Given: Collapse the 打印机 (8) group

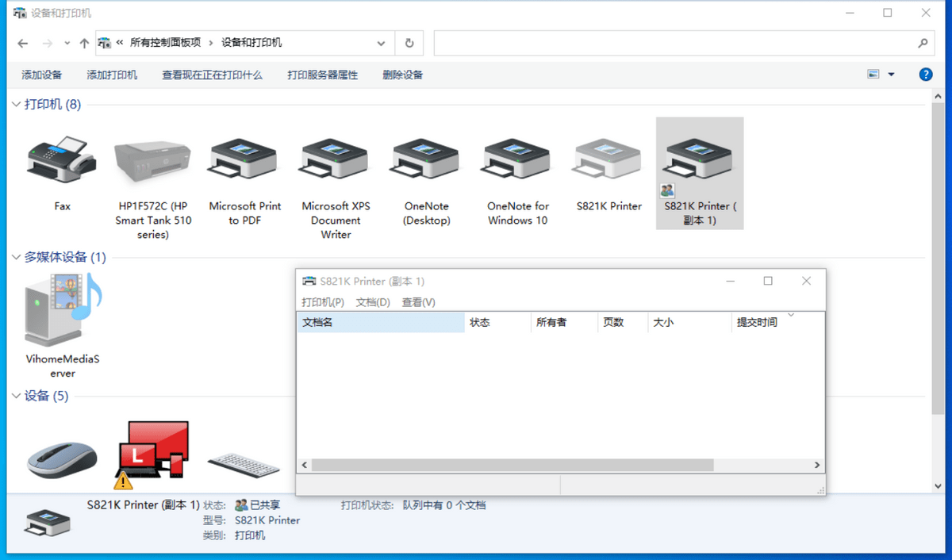Looking at the screenshot, I should 16,105.
